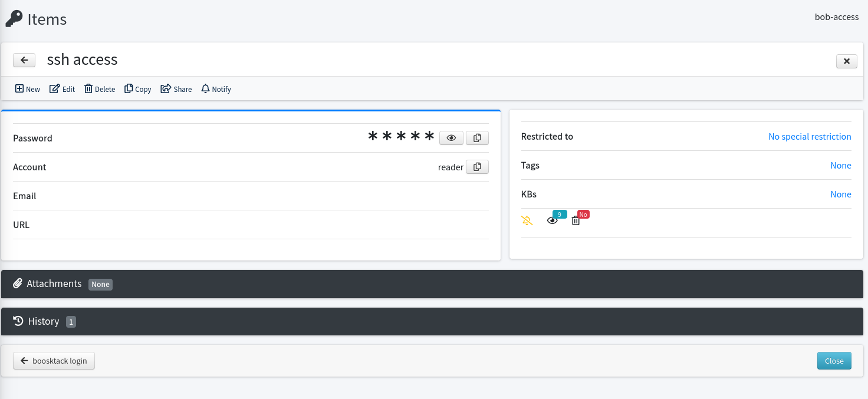The width and height of the screenshot is (868, 399).
Task: Click the trash icon with No badge
Action: coord(576,220)
